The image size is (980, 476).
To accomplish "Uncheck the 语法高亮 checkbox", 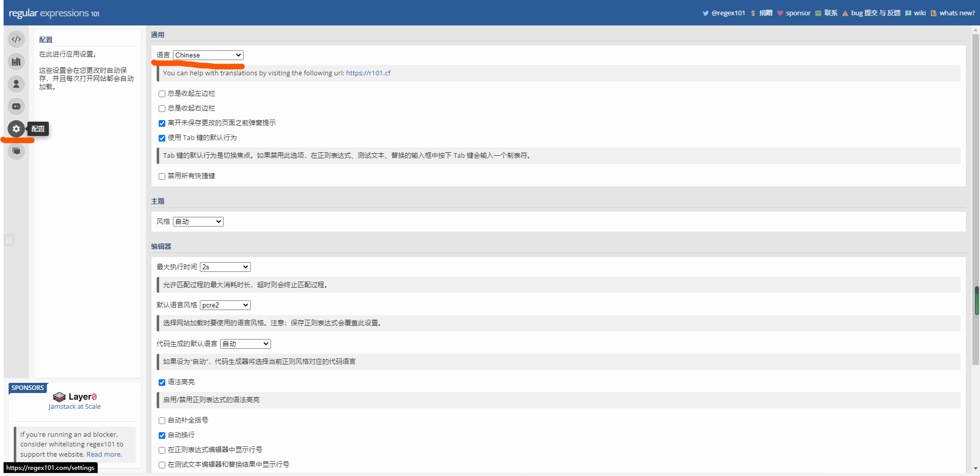I will (162, 382).
